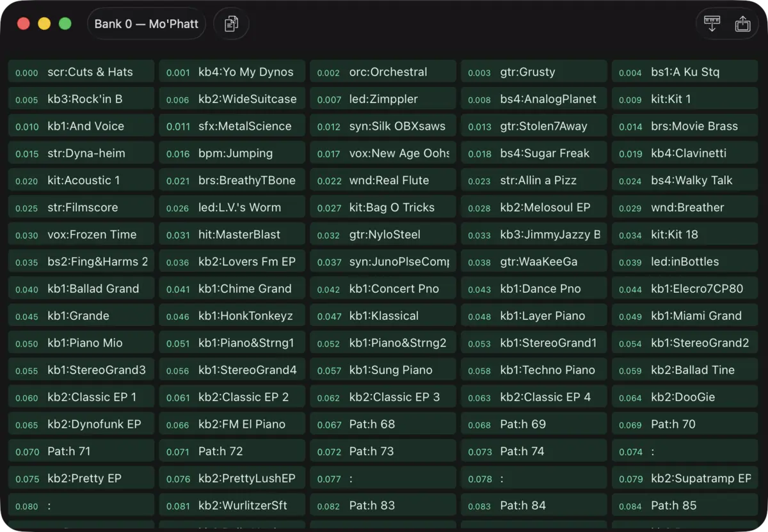Choose preset kb1:Miami Grand

click(685, 316)
